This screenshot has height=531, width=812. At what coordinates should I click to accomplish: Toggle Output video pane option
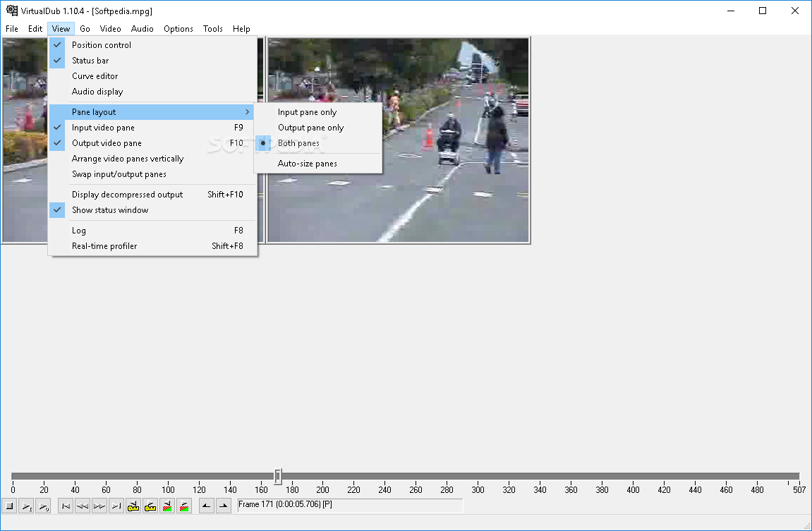pyautogui.click(x=153, y=143)
